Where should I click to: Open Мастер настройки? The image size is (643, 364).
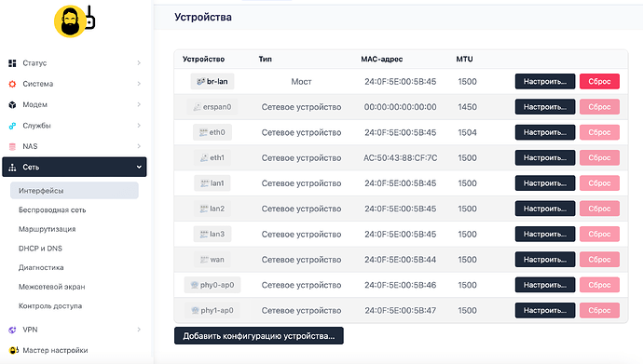pyautogui.click(x=55, y=350)
